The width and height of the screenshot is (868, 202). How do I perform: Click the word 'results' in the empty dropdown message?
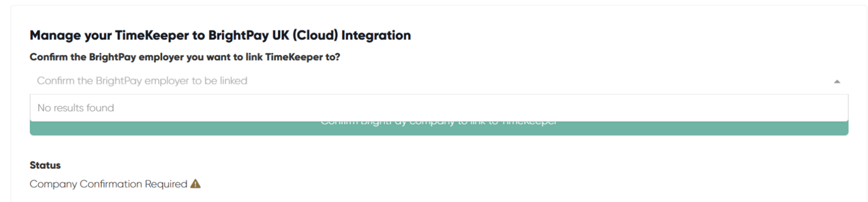68,108
